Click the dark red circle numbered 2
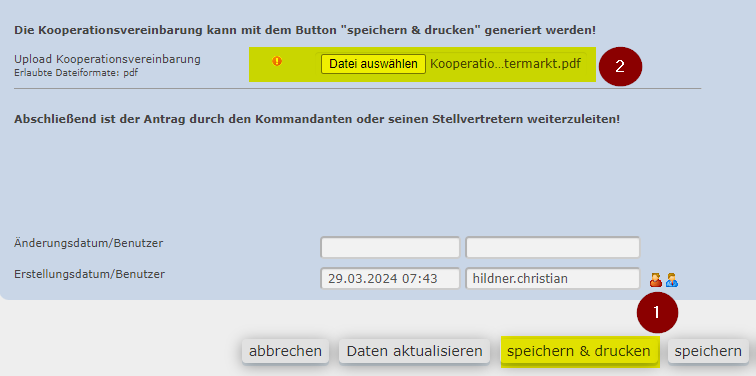The image size is (756, 376). pyautogui.click(x=621, y=67)
